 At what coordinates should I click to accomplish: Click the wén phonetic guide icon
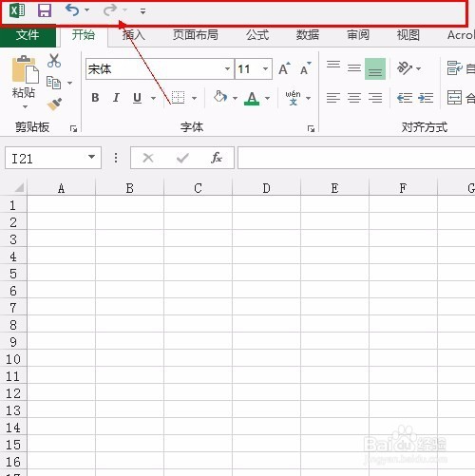[293, 98]
